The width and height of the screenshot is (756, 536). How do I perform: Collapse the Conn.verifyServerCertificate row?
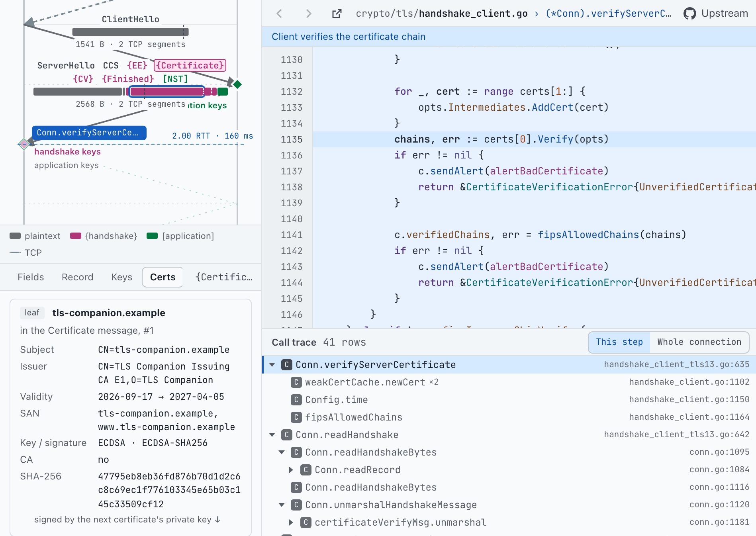point(272,364)
